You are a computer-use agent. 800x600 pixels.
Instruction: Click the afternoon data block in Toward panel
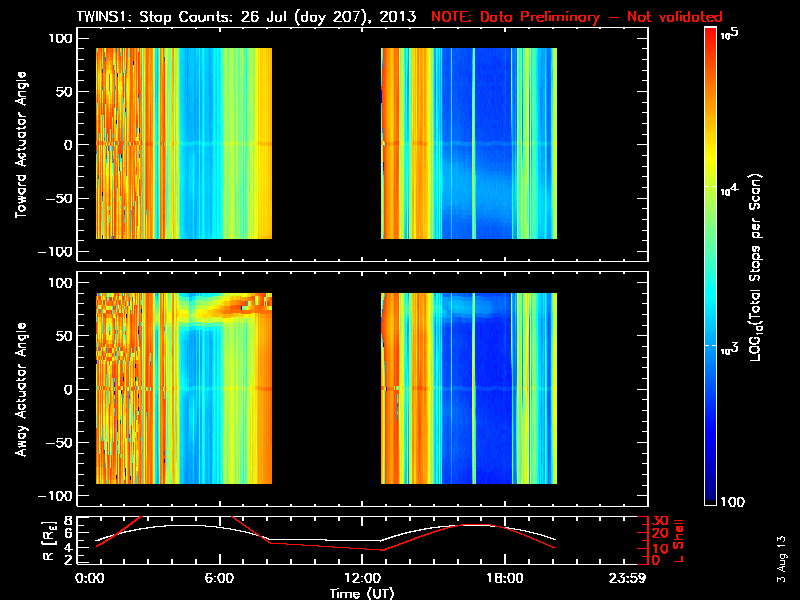tap(469, 143)
